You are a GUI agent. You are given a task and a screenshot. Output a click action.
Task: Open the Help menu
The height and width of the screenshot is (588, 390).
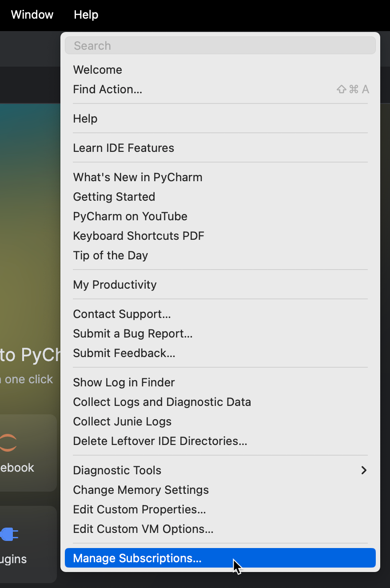[85, 15]
